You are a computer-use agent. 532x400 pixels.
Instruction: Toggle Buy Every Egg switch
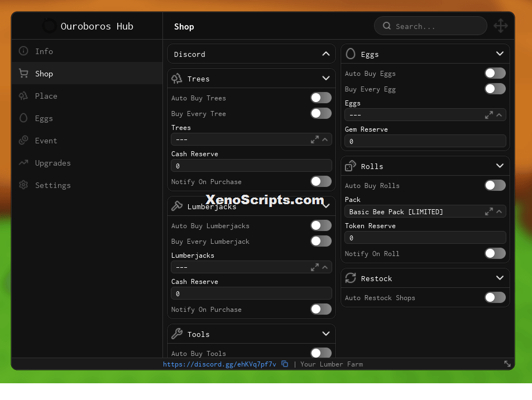coord(495,89)
